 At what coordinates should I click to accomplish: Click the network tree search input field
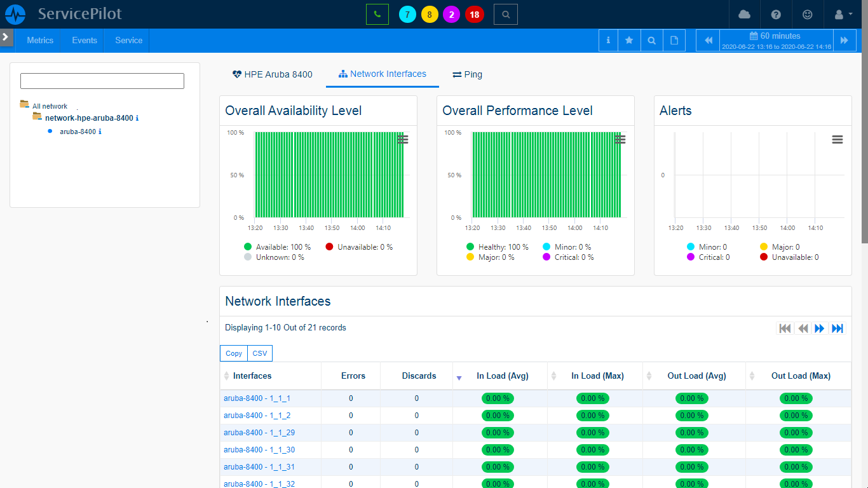coord(102,81)
